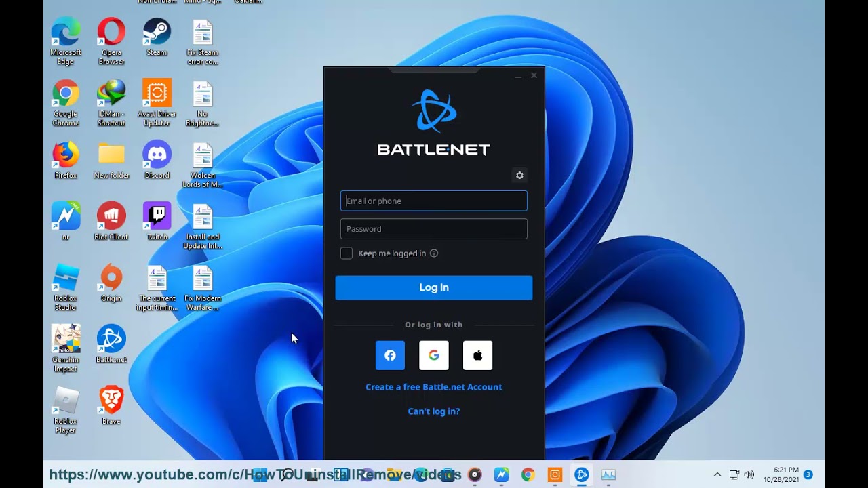Open notification center badge
868x488 pixels.
click(808, 475)
